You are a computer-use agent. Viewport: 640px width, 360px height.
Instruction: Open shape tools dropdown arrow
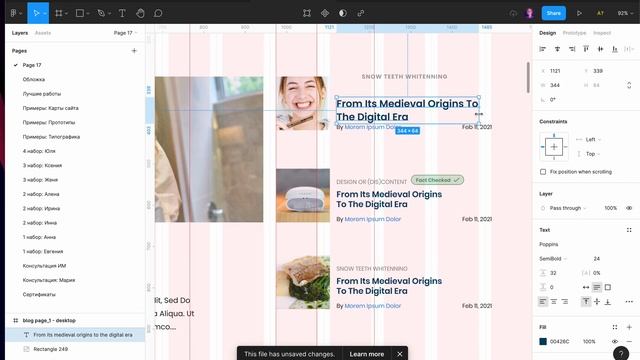(x=88, y=13)
